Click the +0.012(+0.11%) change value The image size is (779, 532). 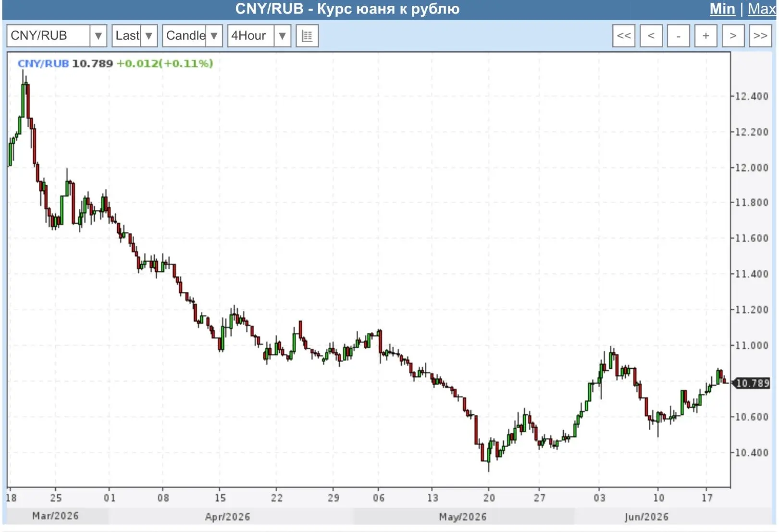point(165,63)
